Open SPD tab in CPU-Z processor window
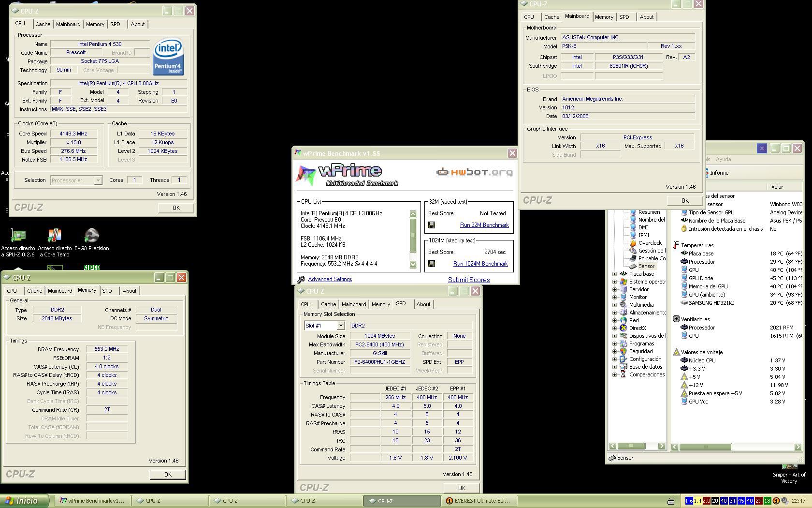The width and height of the screenshot is (812, 508). tap(115, 24)
